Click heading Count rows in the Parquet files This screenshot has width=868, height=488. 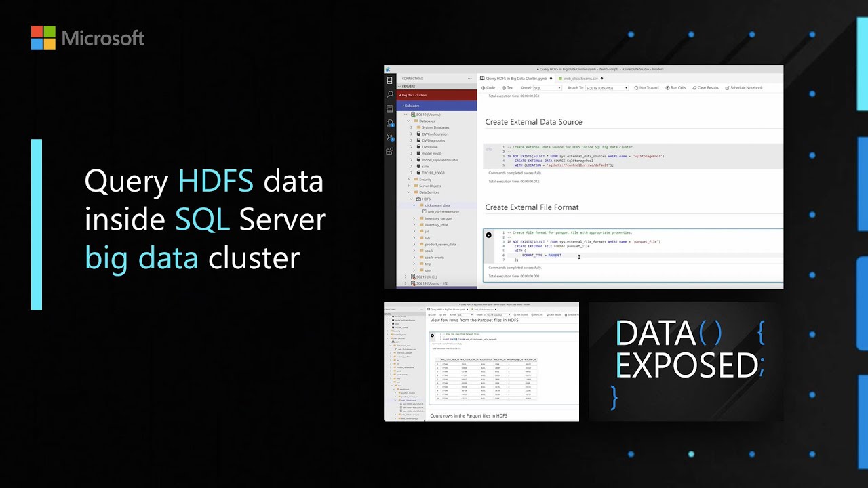tap(469, 415)
